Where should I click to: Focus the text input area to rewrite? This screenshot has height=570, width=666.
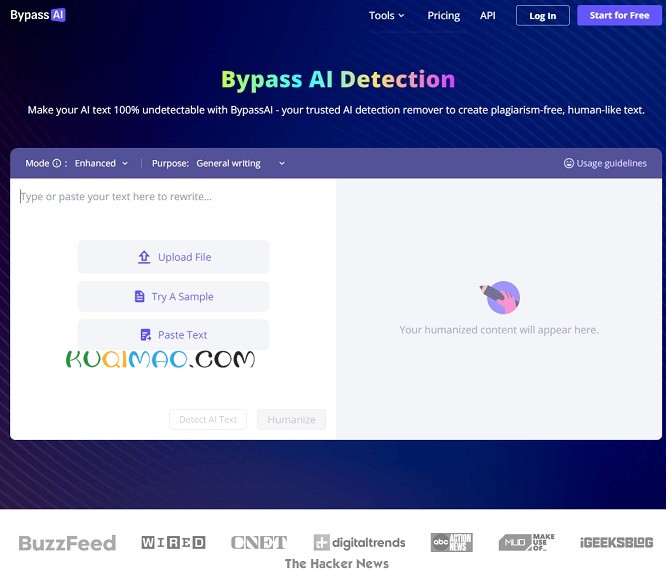pyautogui.click(x=173, y=197)
